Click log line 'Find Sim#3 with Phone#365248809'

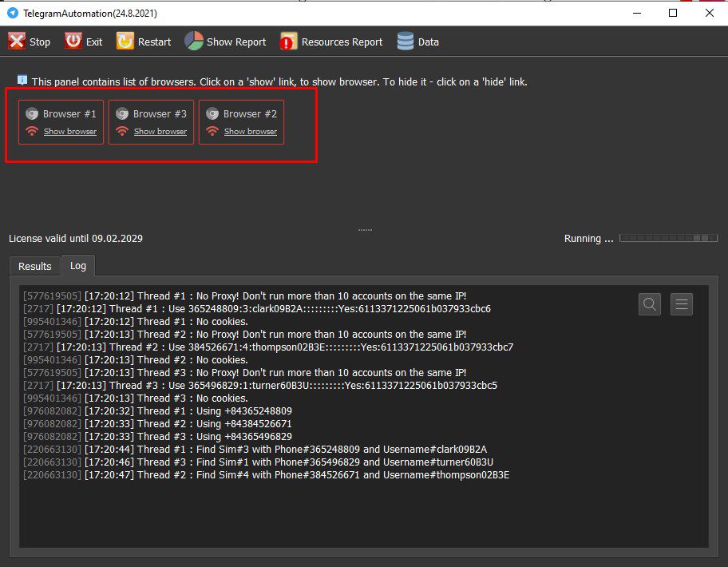(255, 449)
